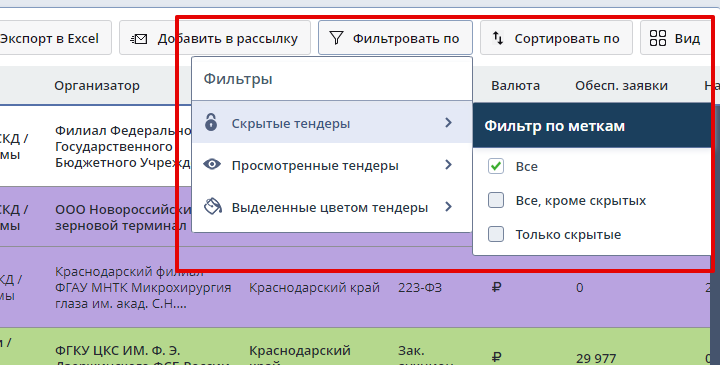Open the 'Фильтровать по' dropdown
This screenshot has height=365, width=720.
pyautogui.click(x=395, y=38)
